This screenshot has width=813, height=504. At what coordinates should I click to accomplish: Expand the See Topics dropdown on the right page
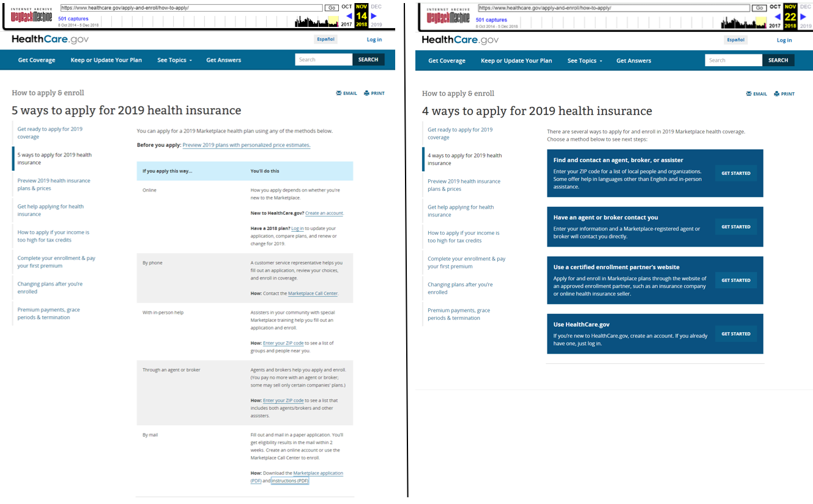click(584, 61)
